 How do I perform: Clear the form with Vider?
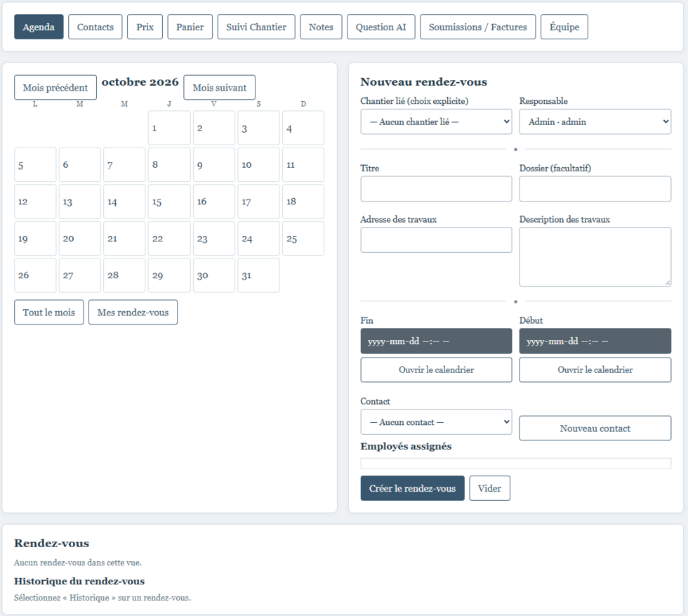coord(490,488)
